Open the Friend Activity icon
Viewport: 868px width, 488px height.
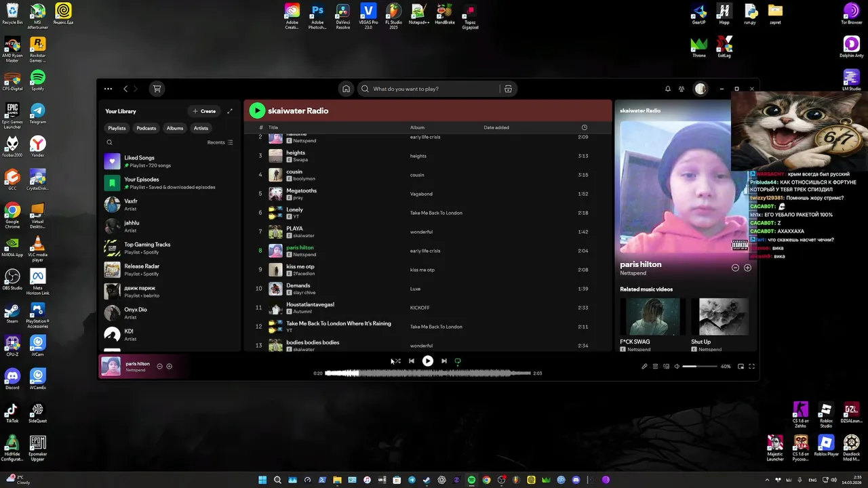pos(682,89)
